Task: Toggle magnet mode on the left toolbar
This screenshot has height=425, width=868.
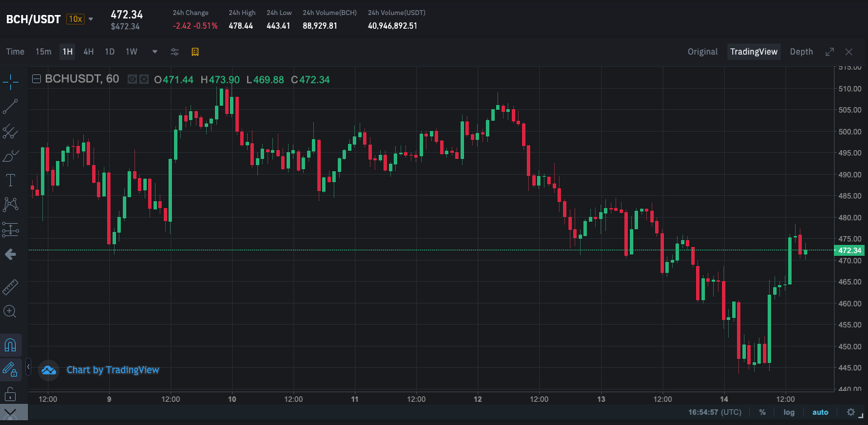Action: coord(10,345)
